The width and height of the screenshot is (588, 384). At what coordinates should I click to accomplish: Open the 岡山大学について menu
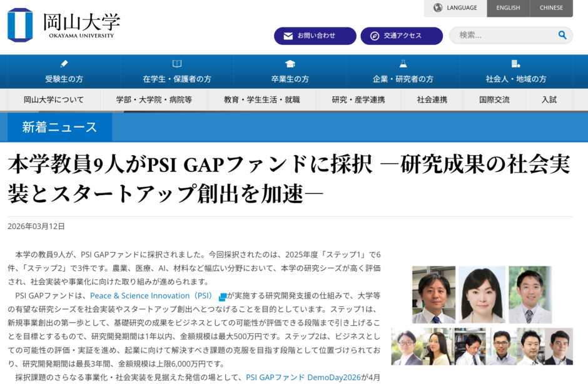54,100
